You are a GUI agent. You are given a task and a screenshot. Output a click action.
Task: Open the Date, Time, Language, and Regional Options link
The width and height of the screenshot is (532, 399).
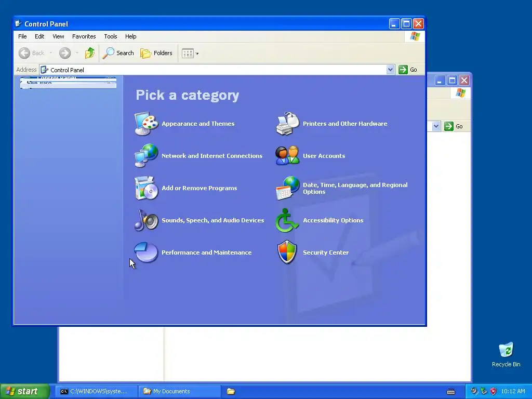point(355,188)
